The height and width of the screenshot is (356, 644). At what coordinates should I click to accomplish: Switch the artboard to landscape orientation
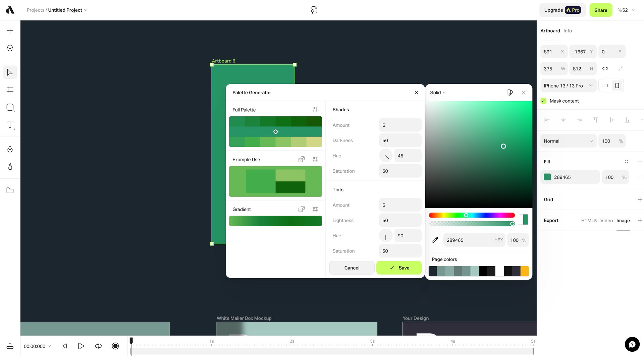tap(605, 85)
